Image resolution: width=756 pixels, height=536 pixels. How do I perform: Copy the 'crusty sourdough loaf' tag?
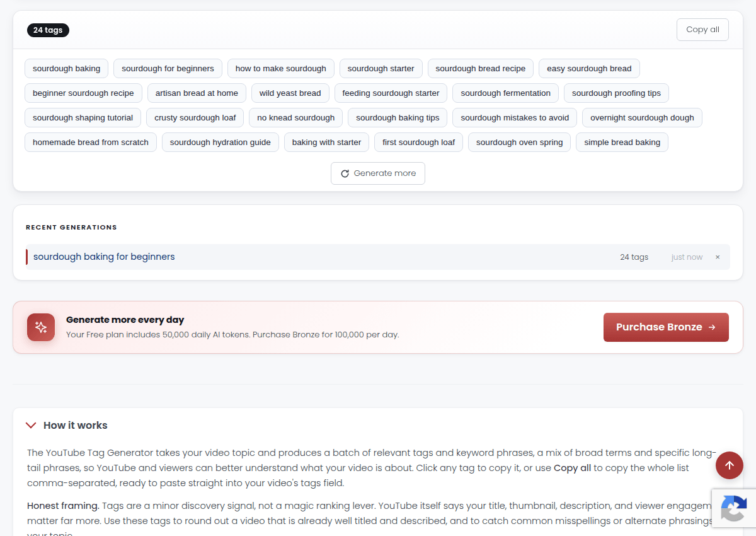coord(195,118)
